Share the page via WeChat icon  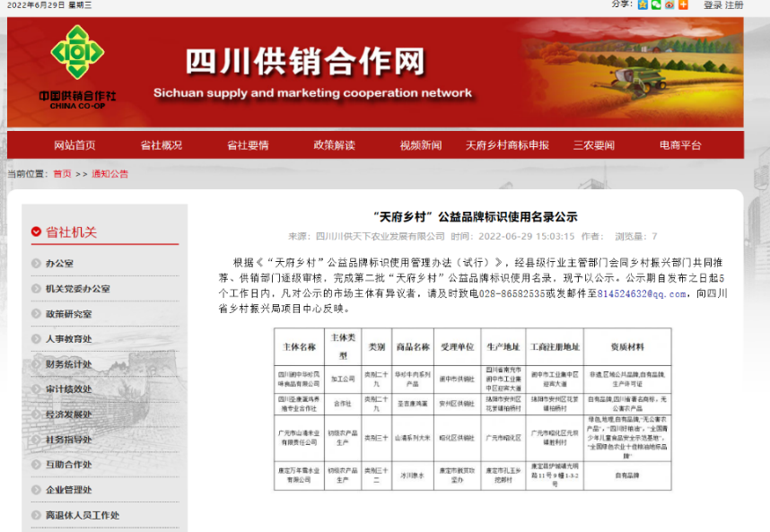[656, 4]
